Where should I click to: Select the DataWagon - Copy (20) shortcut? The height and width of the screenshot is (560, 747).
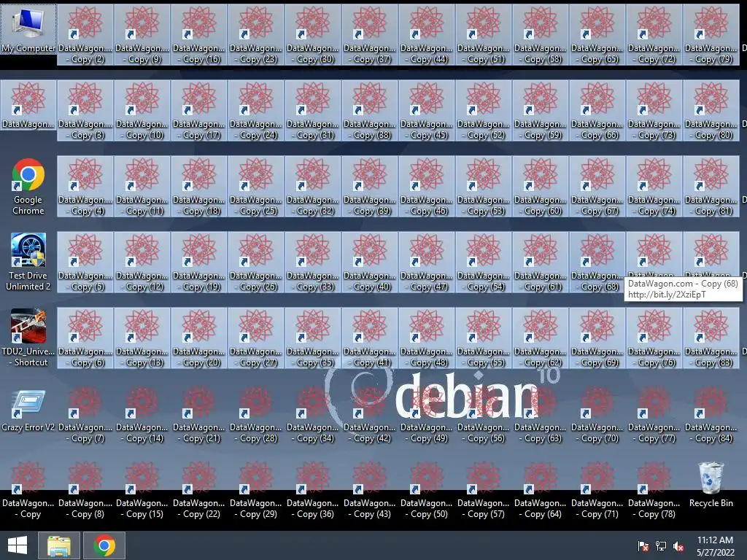199,338
